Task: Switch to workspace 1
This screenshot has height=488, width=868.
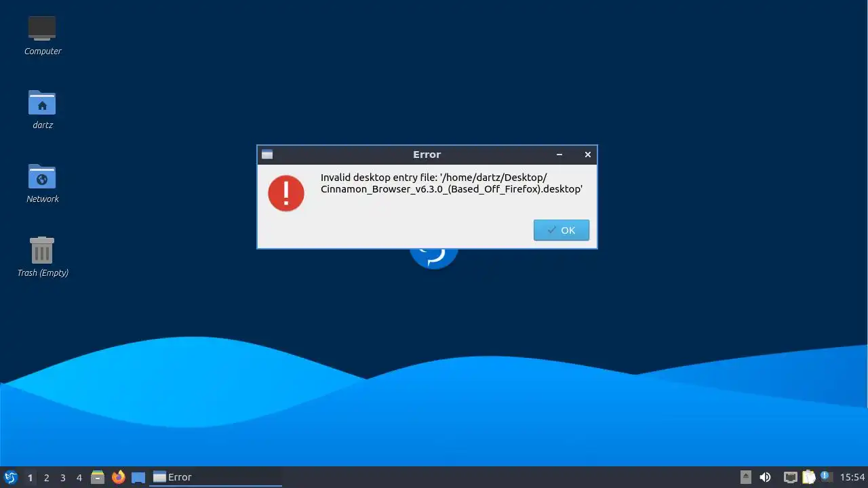Action: pos(30,477)
